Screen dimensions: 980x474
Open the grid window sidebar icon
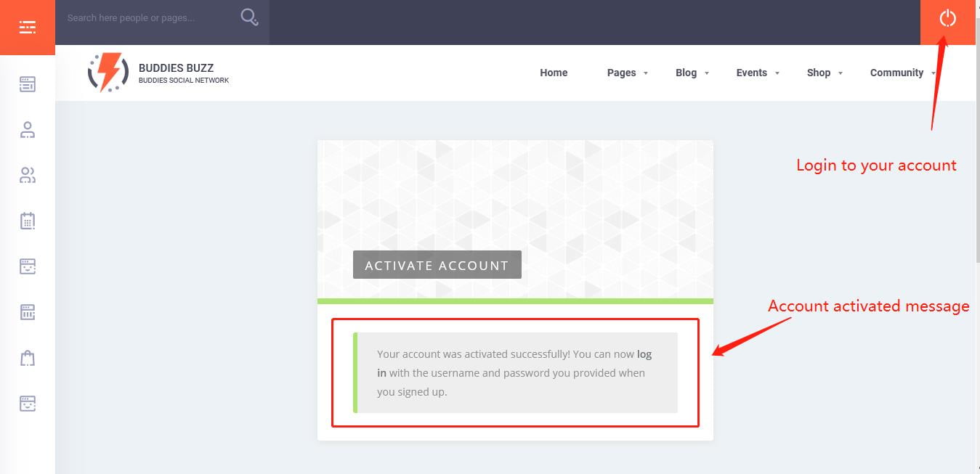point(28,312)
